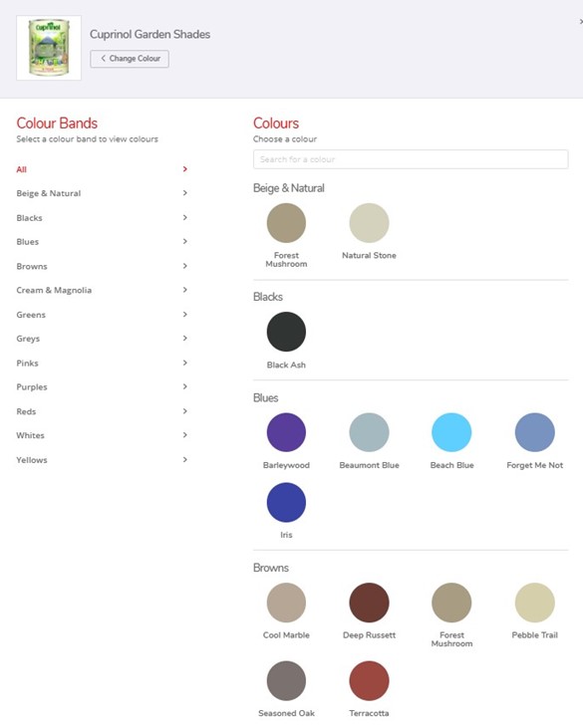Click the Beach Blue label text
The width and height of the screenshot is (583, 728).
pos(451,465)
